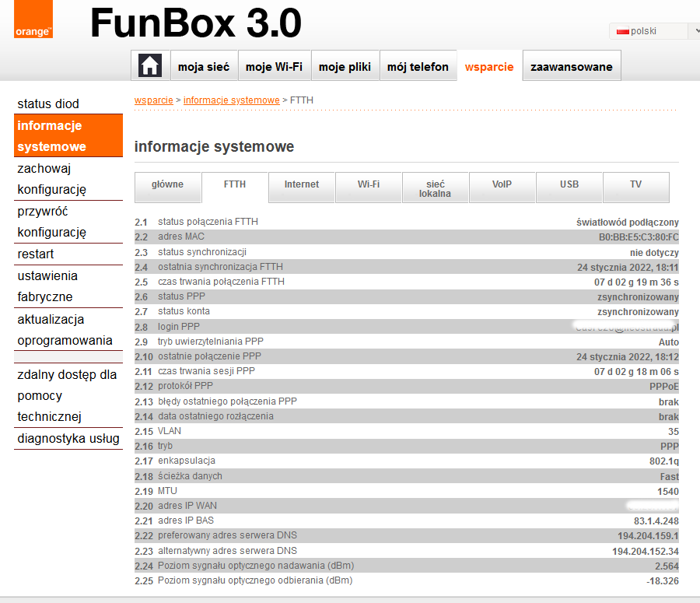Switch to the Internet tab

[x=302, y=185]
